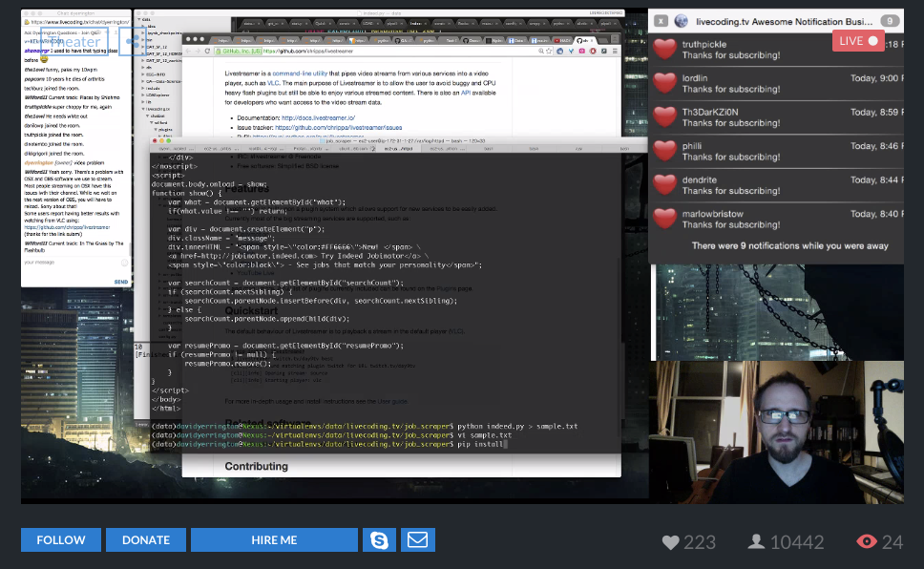Click the heart beside Th3DarKZi0N notification
This screenshot has width=924, height=569.
[x=664, y=117]
